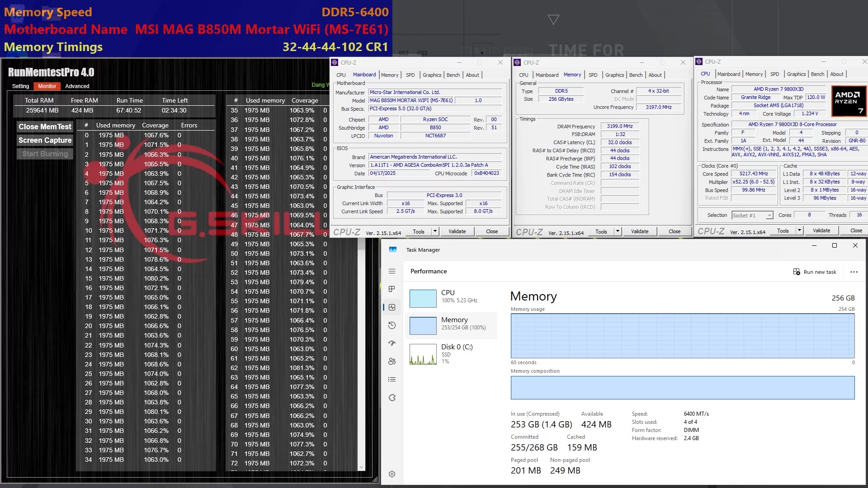
Task: Switch to the SPD tab in CPU-Z
Action: point(410,75)
